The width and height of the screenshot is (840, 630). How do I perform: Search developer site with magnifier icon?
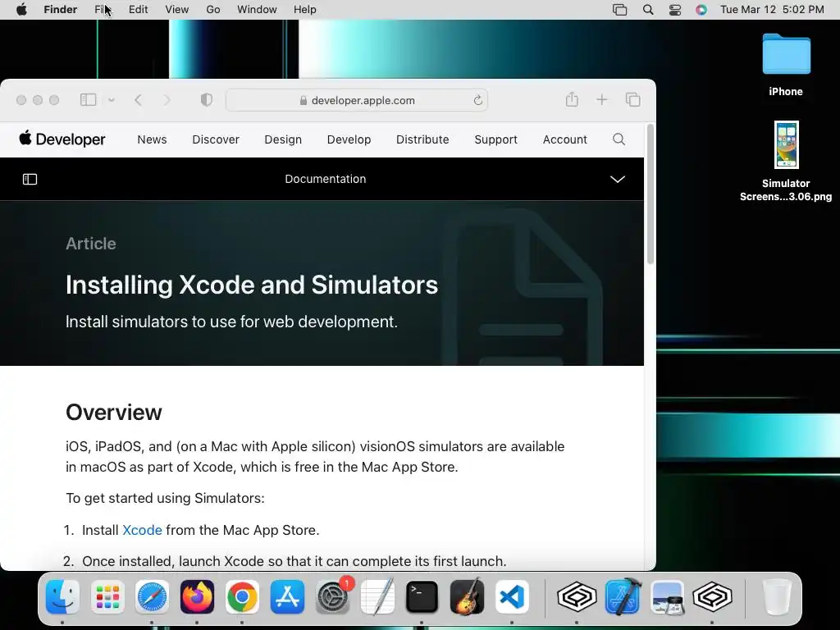tap(619, 139)
